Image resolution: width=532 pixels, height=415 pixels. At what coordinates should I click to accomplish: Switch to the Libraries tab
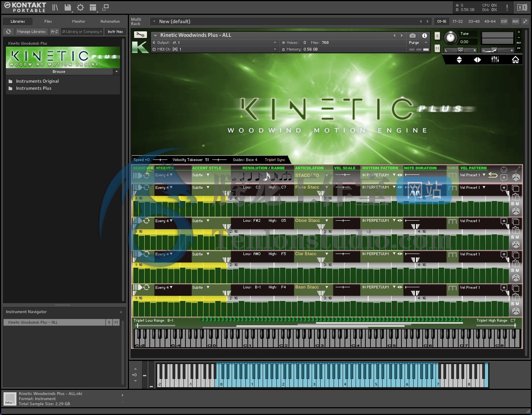(18, 22)
